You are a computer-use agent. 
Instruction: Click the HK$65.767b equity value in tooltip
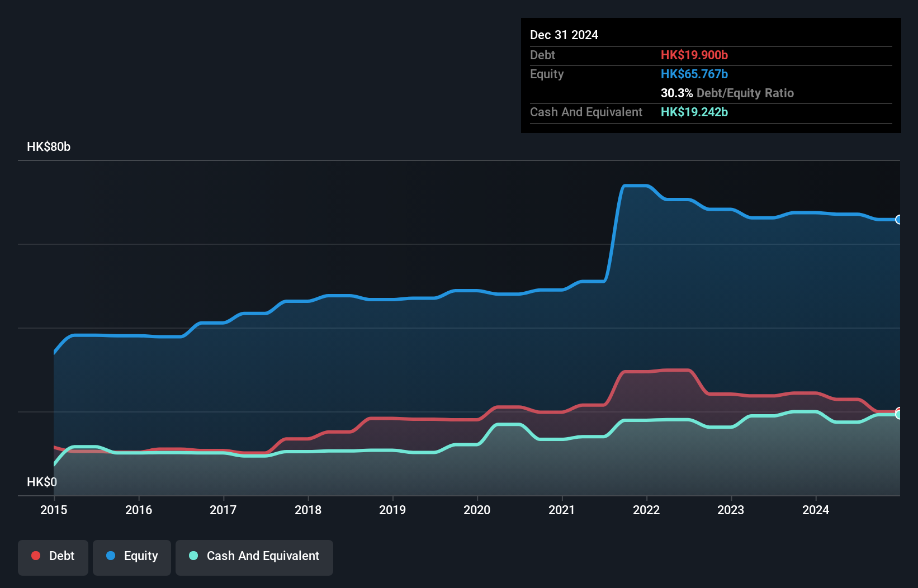pos(694,74)
